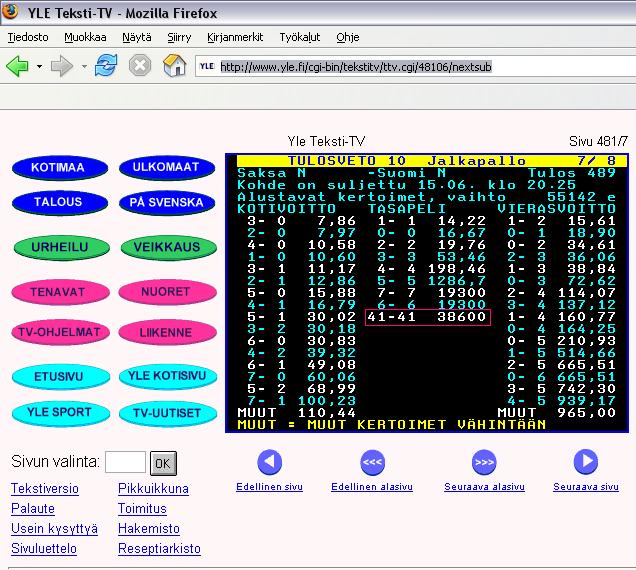636x570 pixels.
Task: Click the cyan YLE SPORT button
Action: (60, 413)
